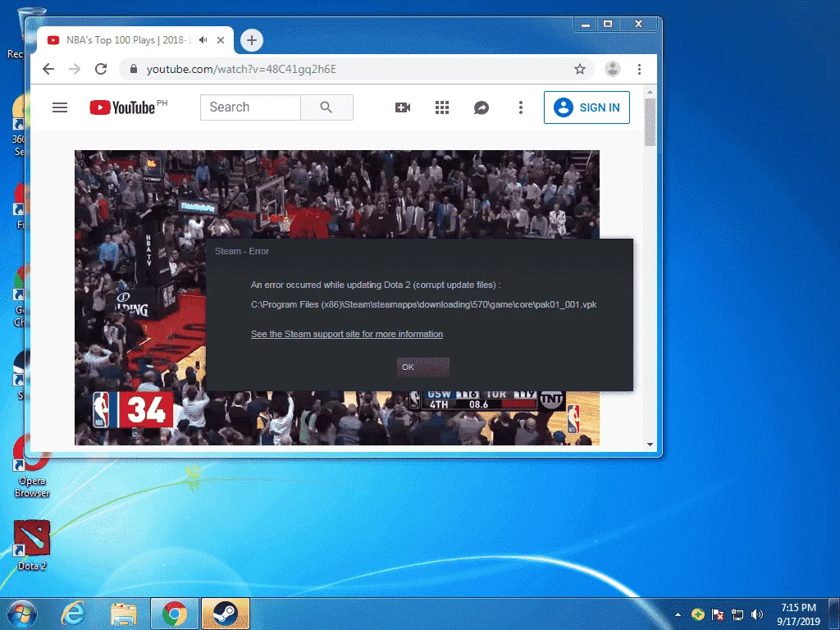Open the network tray icon
This screenshot has width=840, height=630.
(737, 614)
